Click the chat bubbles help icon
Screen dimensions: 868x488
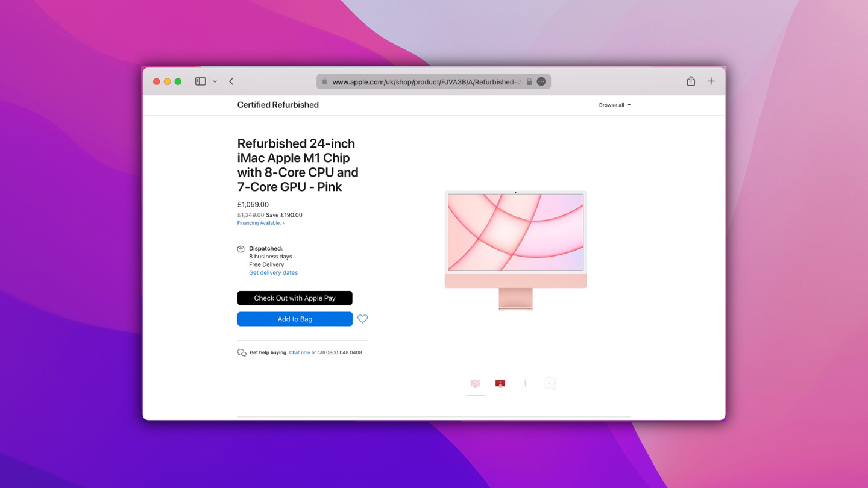pyautogui.click(x=242, y=353)
